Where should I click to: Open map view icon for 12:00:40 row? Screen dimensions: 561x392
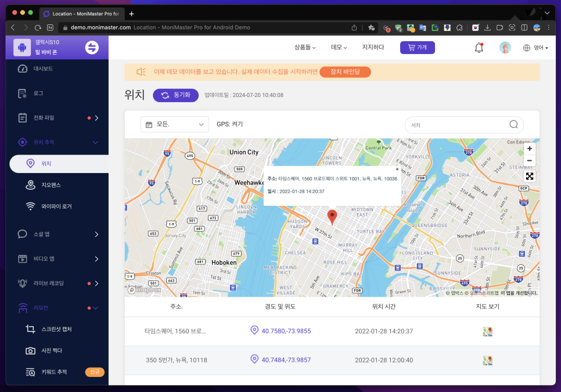pos(487,361)
